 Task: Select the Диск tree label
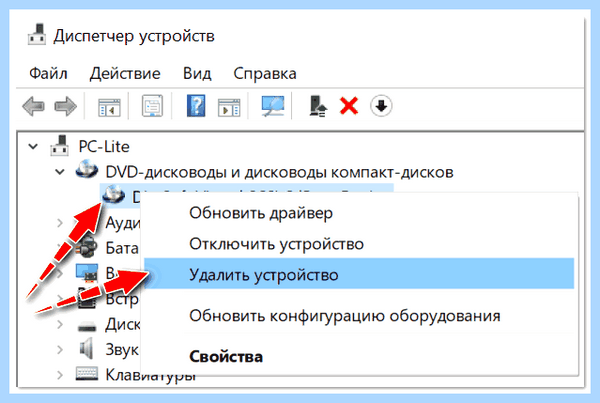(x=123, y=325)
